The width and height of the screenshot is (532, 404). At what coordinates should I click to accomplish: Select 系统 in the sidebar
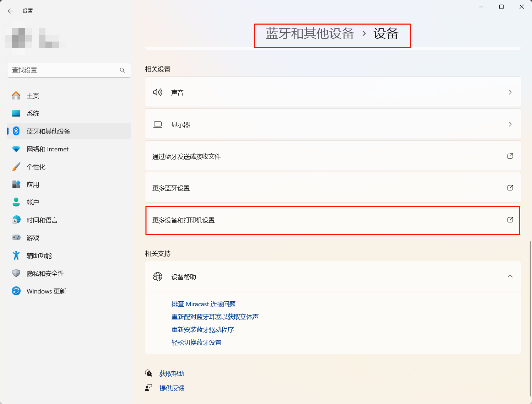(69, 113)
